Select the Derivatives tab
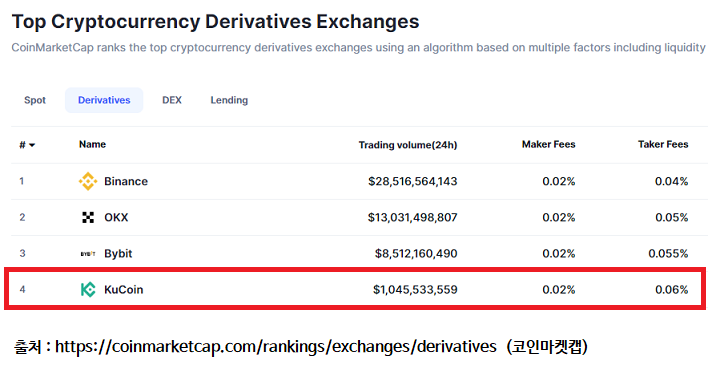The height and width of the screenshot is (372, 718). point(104,100)
